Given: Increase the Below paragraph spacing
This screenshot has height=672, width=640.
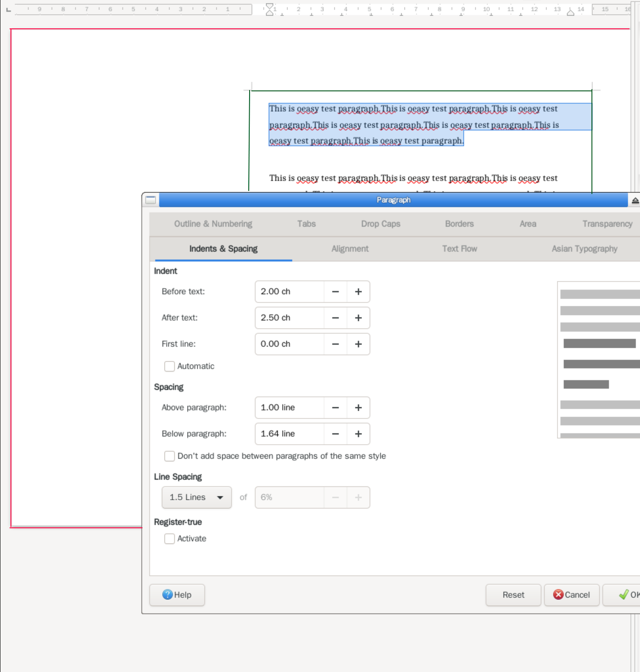Looking at the screenshot, I should pyautogui.click(x=358, y=433).
